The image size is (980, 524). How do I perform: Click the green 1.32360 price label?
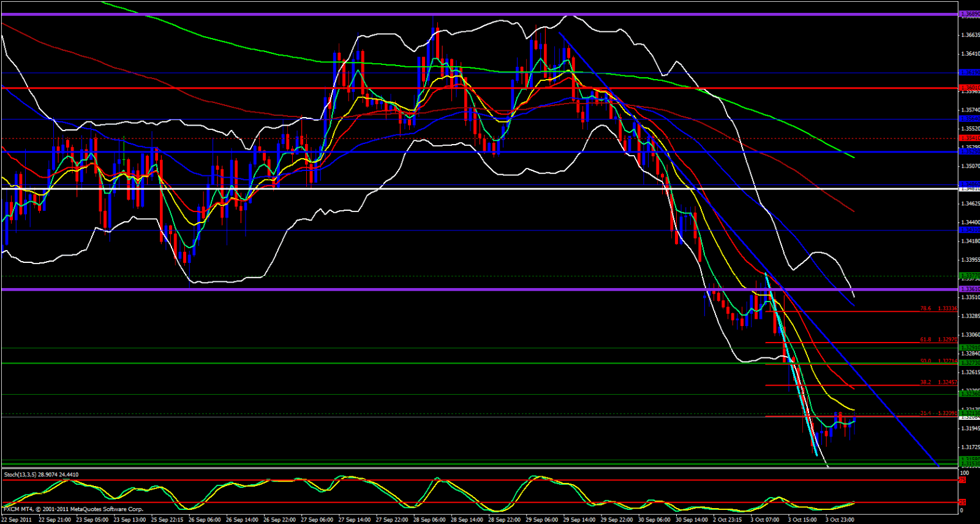click(969, 394)
